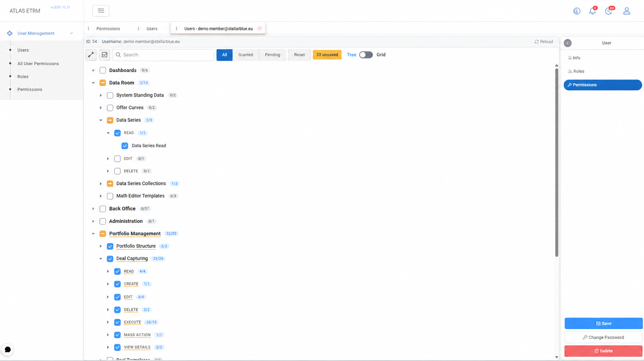The image size is (644, 361).
Task: Click the Reset button
Action: pyautogui.click(x=299, y=55)
